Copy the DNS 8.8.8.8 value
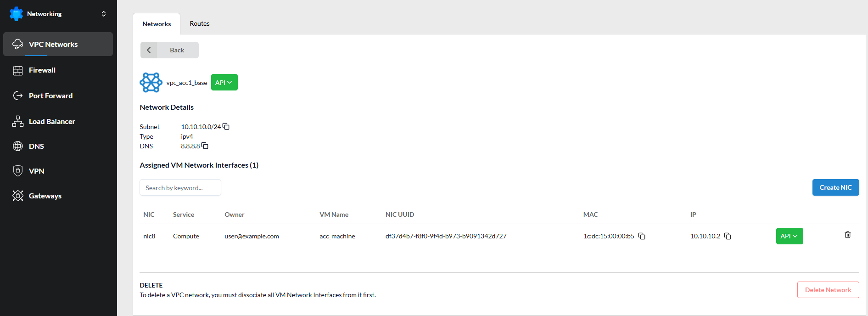Viewport: 868px width, 316px height. click(x=205, y=146)
